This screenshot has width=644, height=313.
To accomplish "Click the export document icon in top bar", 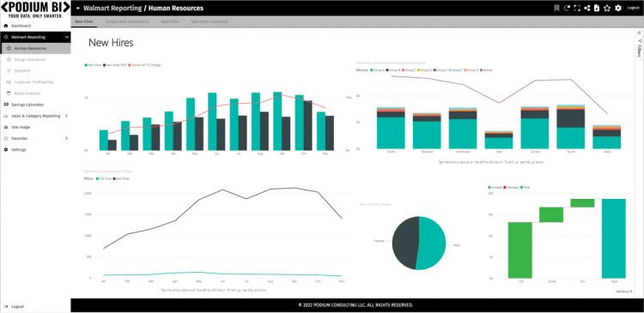I will click(597, 8).
